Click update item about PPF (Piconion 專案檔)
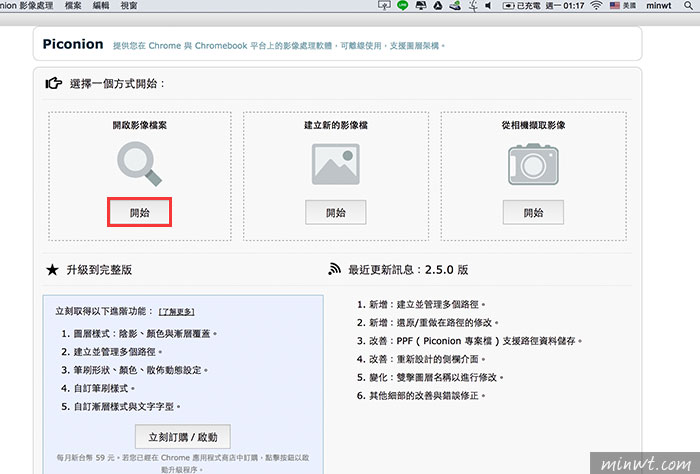Screen dimensions: 700x474 pyautogui.click(x=475, y=341)
